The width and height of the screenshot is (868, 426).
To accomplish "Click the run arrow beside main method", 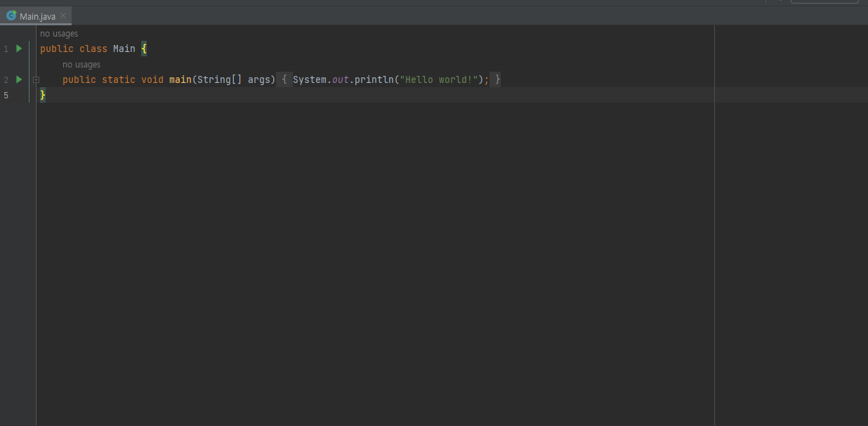I will click(x=19, y=79).
